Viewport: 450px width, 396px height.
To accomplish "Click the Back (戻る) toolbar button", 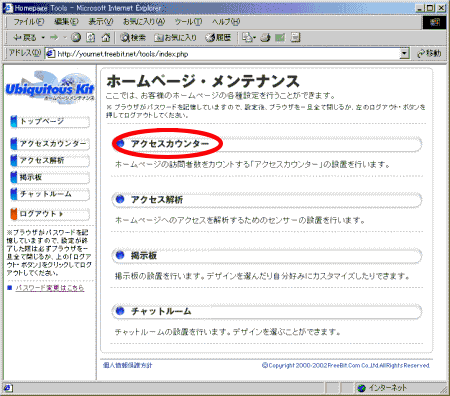I will [24, 38].
